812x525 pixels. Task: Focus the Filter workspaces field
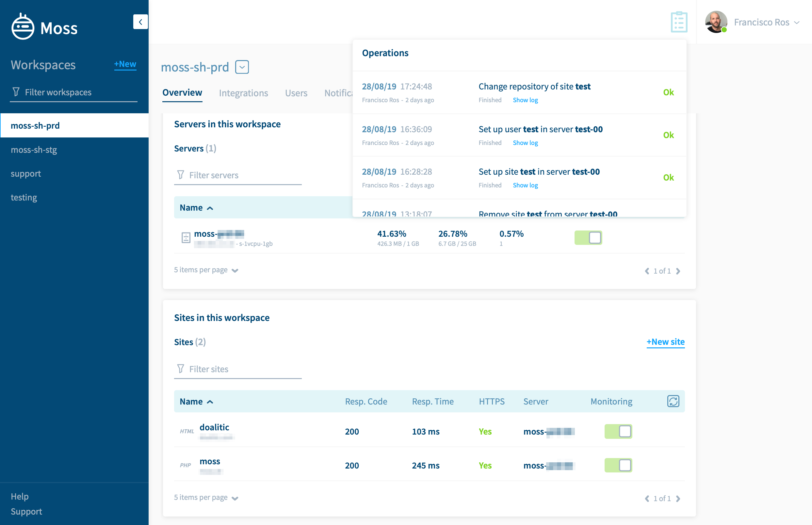(74, 92)
